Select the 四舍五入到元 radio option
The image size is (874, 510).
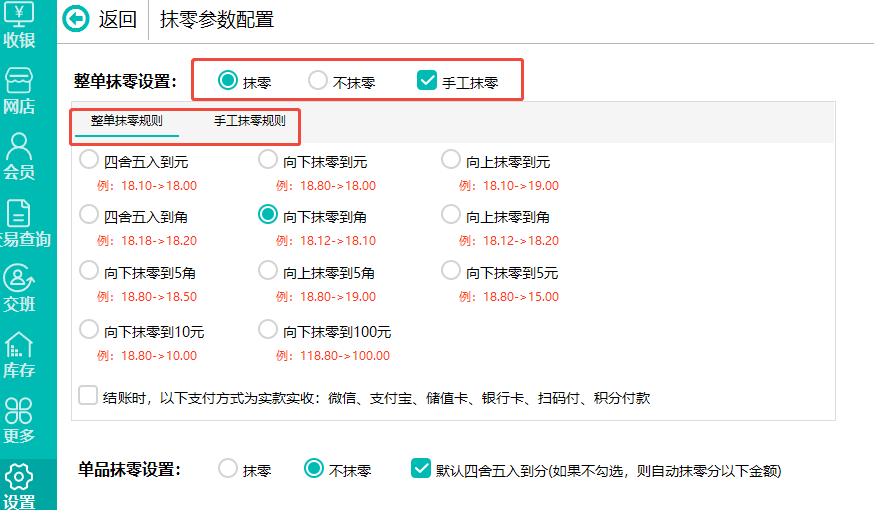89,160
